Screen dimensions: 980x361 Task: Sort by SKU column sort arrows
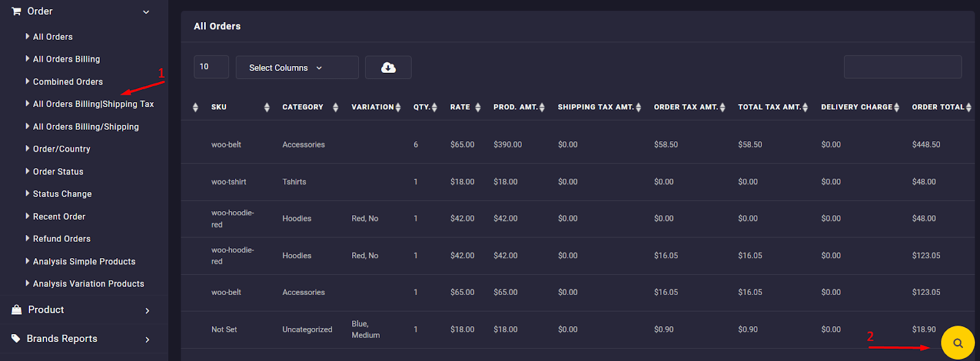(266, 107)
